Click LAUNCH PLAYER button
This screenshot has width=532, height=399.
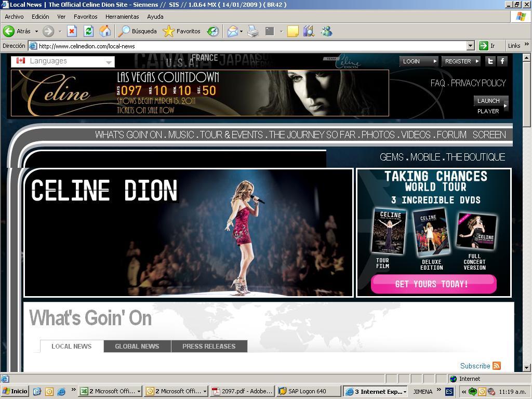[x=490, y=105]
